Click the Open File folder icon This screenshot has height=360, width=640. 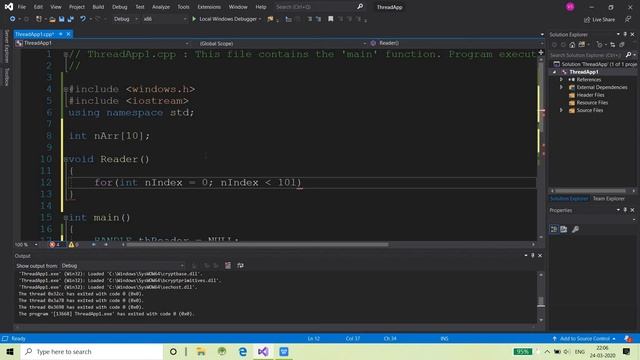point(52,19)
